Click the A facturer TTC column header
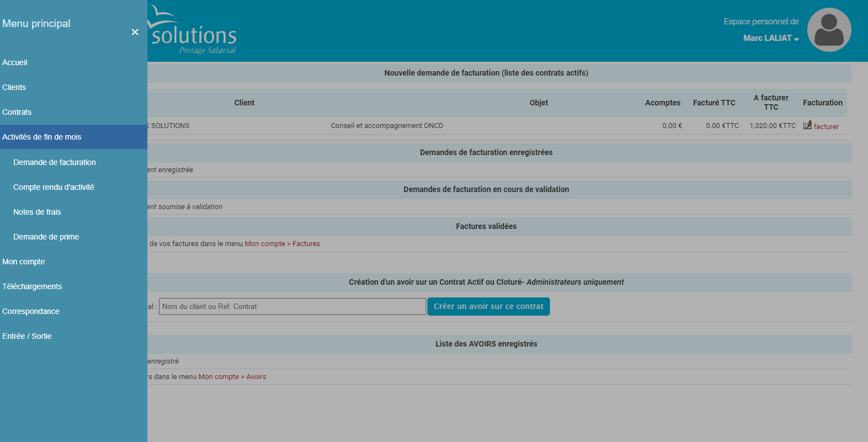Image resolution: width=868 pixels, height=442 pixels. point(771,103)
